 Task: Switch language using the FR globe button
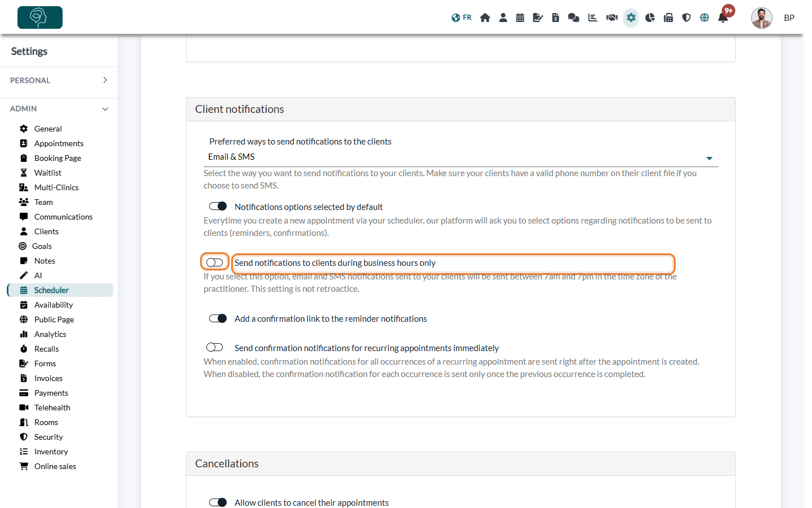click(x=461, y=17)
